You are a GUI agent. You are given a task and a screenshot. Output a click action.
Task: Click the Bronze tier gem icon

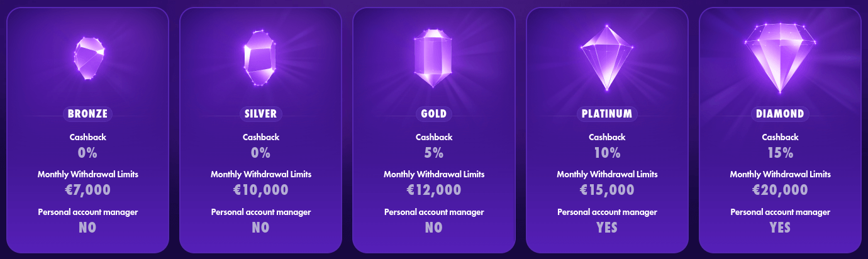coord(88,58)
